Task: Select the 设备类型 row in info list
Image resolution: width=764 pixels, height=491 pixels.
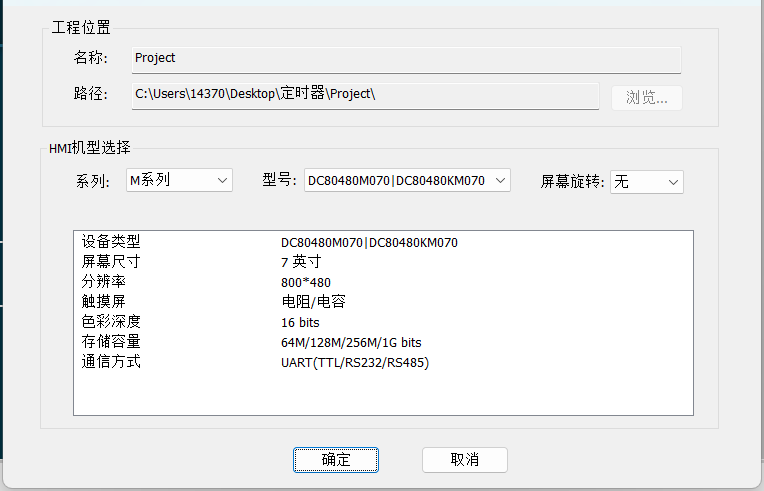Action: (x=383, y=242)
